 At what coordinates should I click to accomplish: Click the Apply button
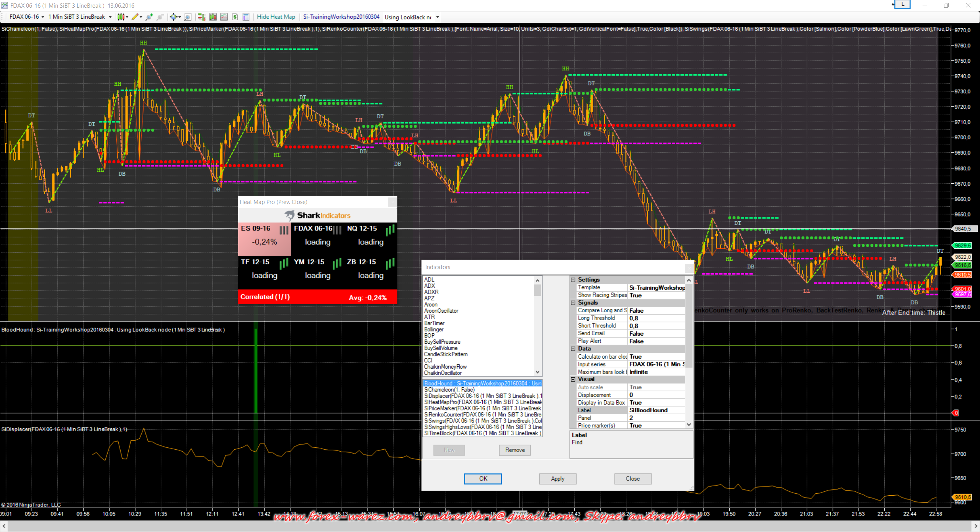tap(557, 478)
